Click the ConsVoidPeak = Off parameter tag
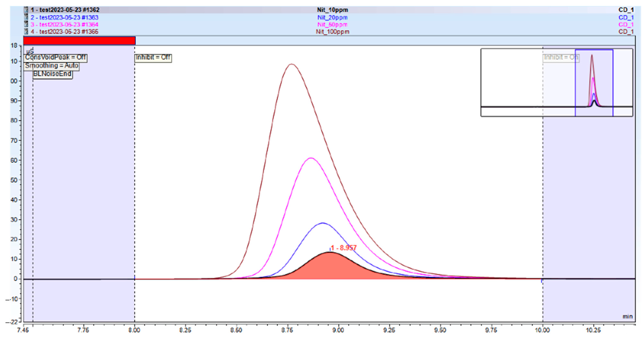 (55, 58)
